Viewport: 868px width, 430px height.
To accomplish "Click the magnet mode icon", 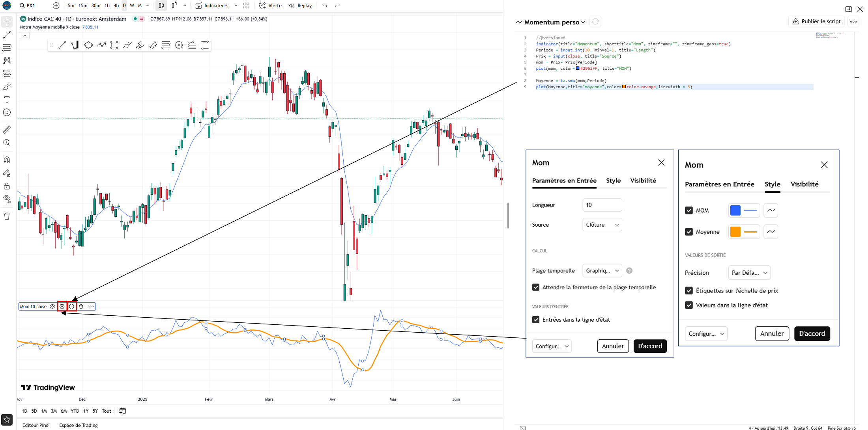I will [x=7, y=160].
